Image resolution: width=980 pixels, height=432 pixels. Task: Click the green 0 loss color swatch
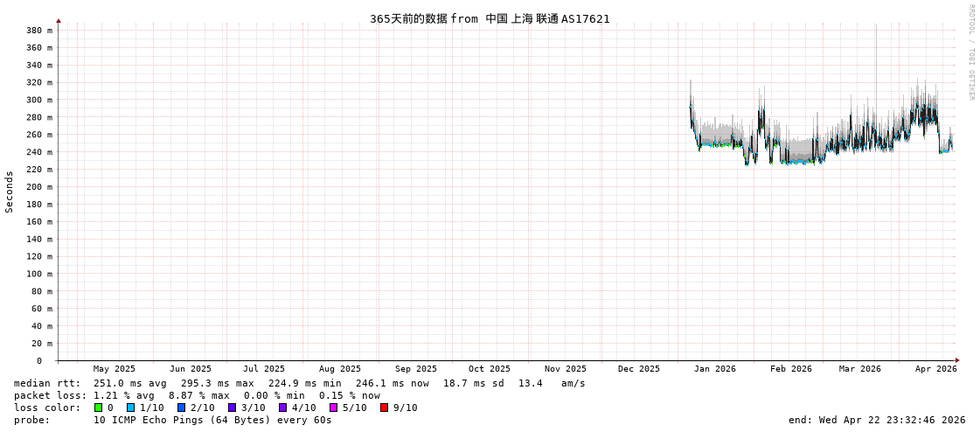(98, 408)
